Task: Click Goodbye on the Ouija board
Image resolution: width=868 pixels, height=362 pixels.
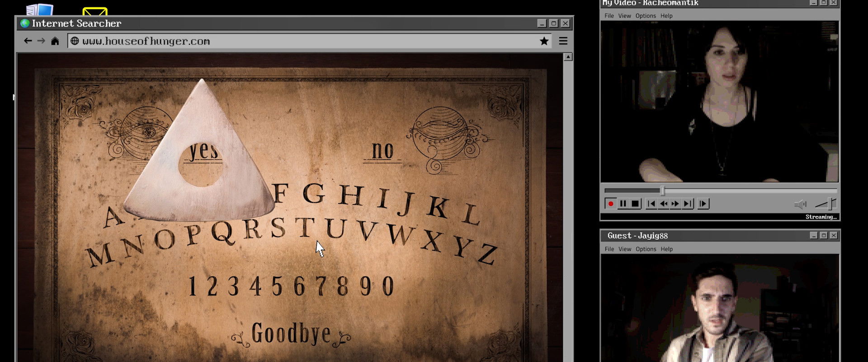Action: [x=291, y=334]
